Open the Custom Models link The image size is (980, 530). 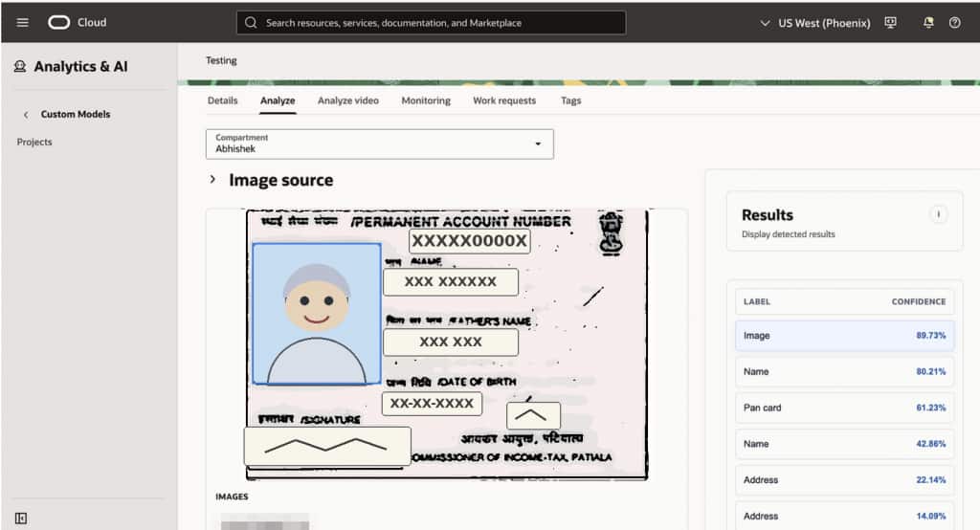click(x=75, y=115)
